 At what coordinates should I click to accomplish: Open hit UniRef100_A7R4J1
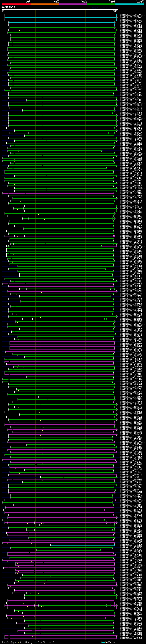pyautogui.click(x=131, y=105)
